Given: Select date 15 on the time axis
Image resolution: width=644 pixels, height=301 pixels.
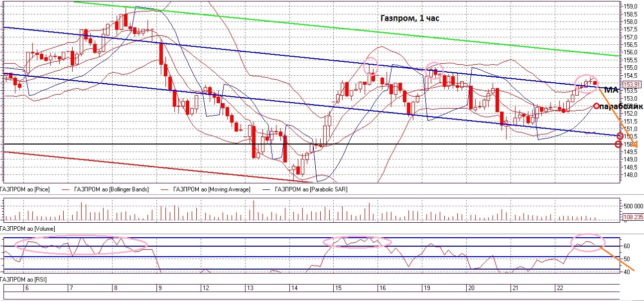Looking at the screenshot, I should coord(339,289).
